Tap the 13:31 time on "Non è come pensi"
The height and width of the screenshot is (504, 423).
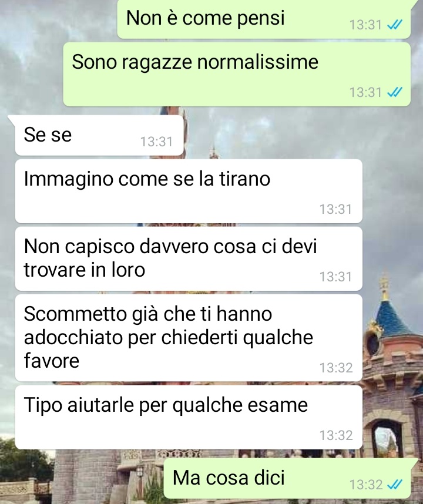coord(366,25)
